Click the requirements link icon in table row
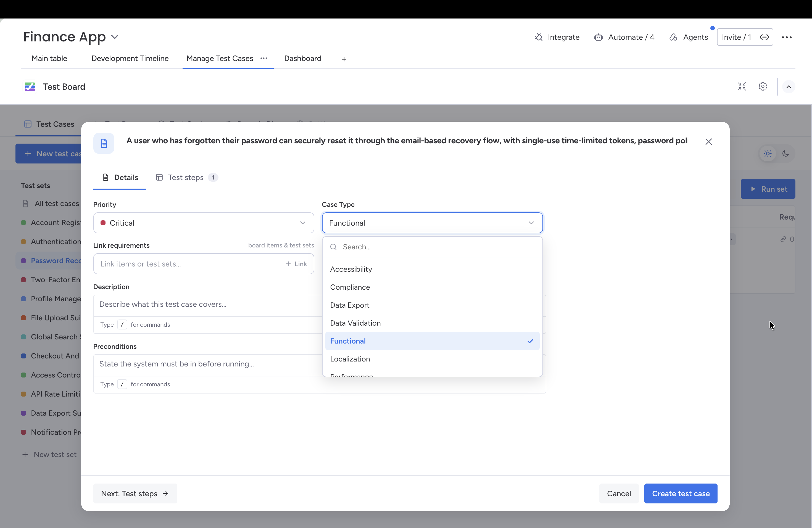The image size is (812, 528). [x=783, y=239]
